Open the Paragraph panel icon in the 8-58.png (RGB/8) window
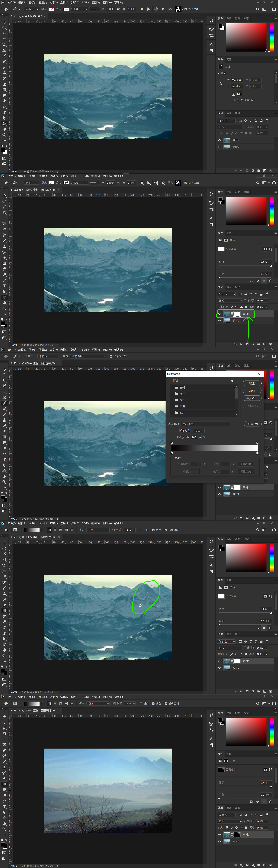Image resolution: width=278 pixels, height=868 pixels. 212,51
